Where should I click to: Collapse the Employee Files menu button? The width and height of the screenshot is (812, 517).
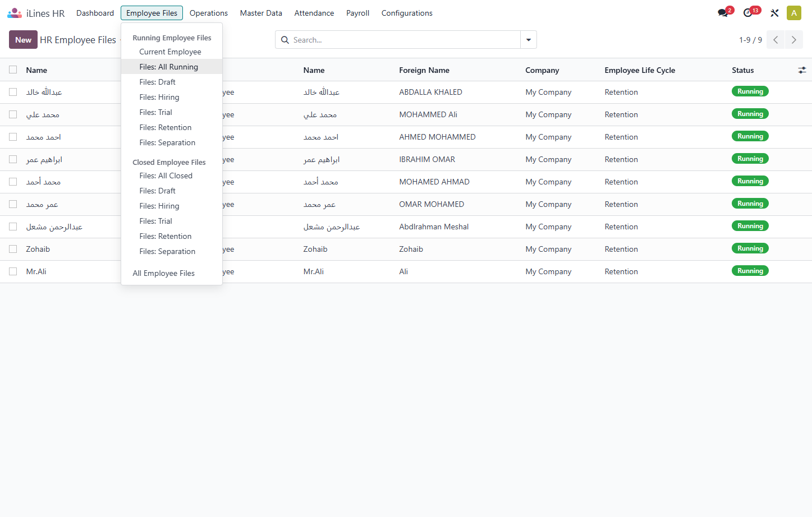point(152,13)
